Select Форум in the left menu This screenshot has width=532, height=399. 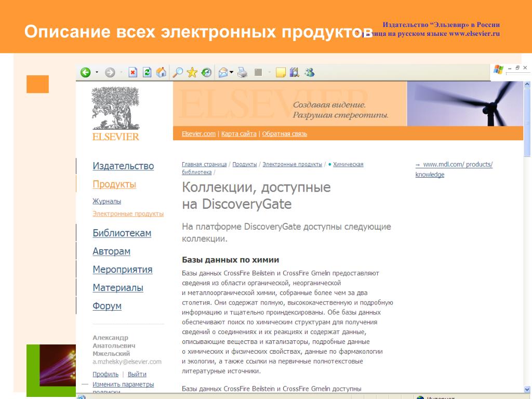[107, 306]
